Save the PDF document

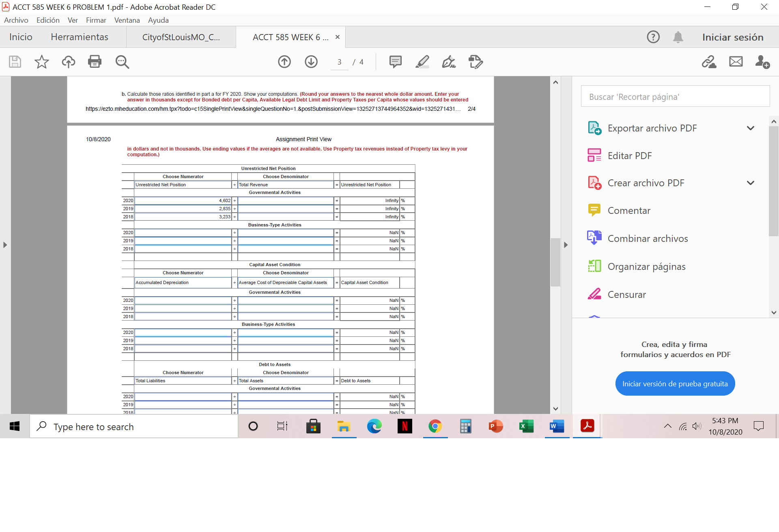coord(15,62)
